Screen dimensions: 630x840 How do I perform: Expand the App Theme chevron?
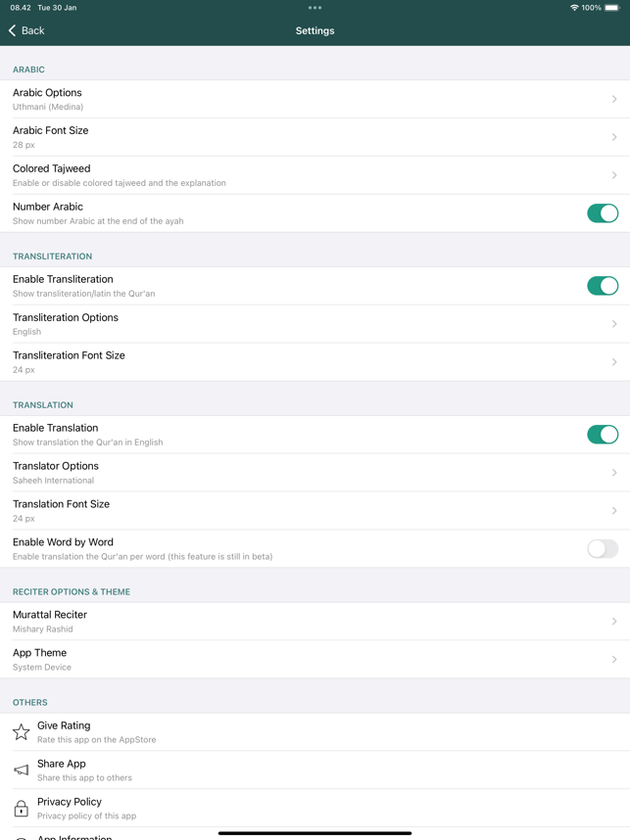click(614, 660)
